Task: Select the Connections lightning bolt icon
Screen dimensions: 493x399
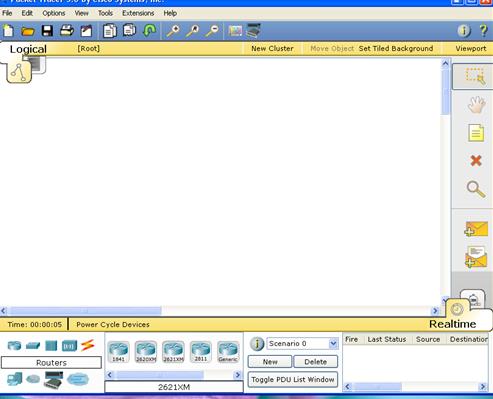Action: tap(88, 345)
